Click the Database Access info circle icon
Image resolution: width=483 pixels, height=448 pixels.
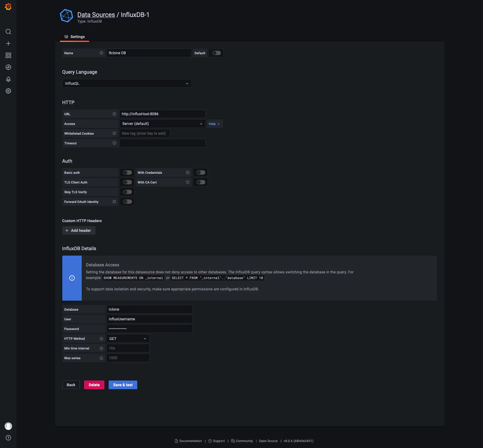72,278
